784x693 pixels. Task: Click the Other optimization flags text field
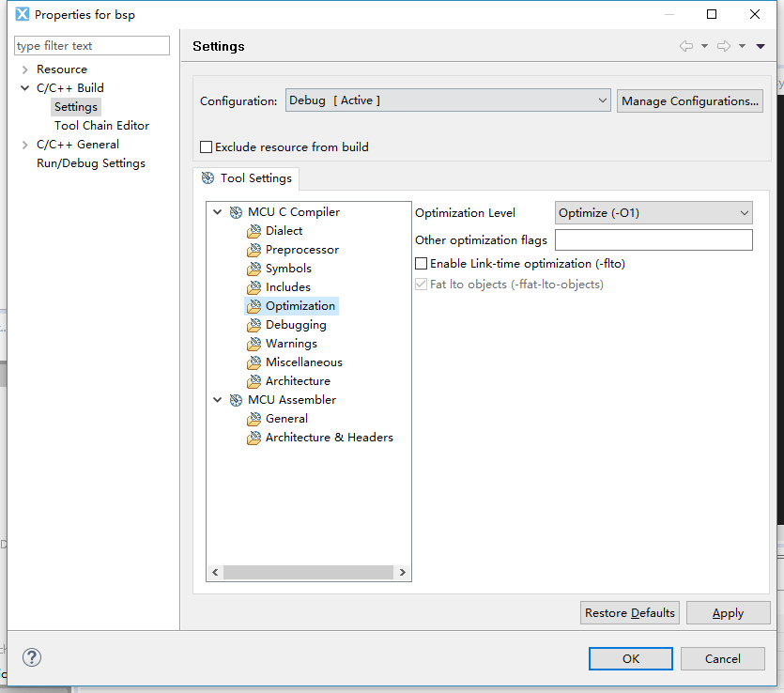click(x=653, y=240)
